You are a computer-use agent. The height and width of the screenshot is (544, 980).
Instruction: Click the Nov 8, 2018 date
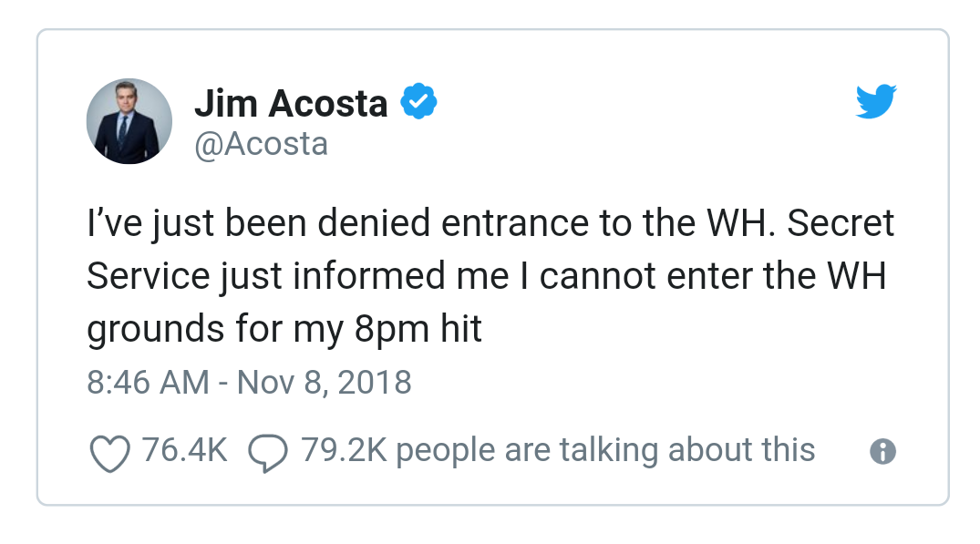[x=325, y=382]
